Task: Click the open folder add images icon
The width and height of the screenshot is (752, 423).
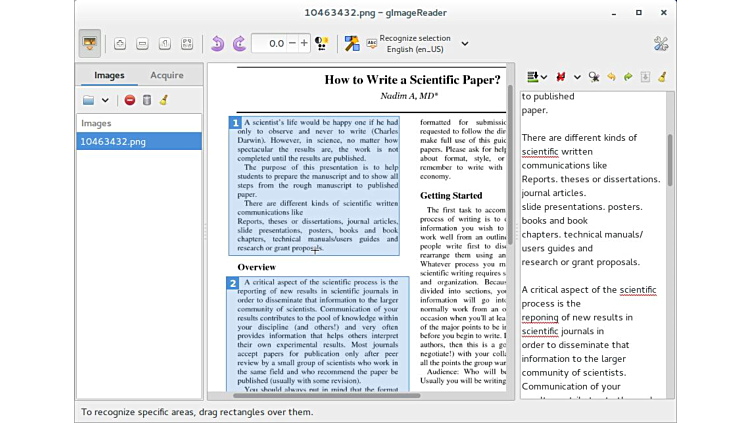Action: 88,100
